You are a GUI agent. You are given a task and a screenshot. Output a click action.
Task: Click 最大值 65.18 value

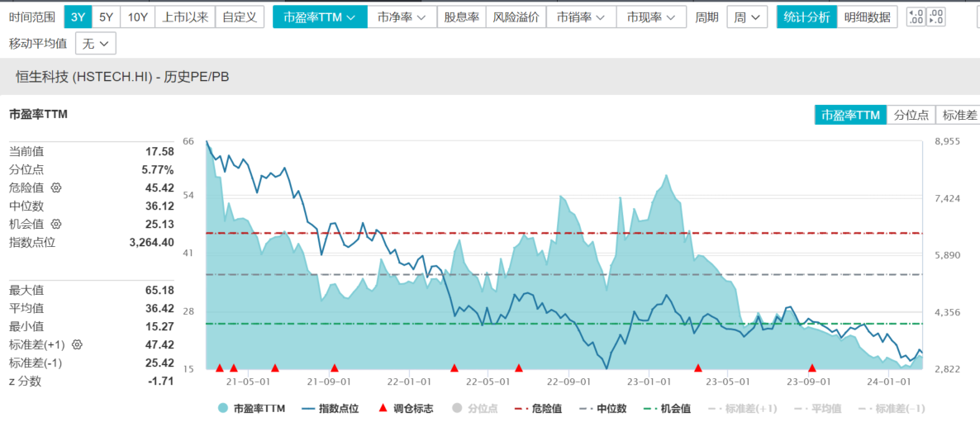click(159, 291)
